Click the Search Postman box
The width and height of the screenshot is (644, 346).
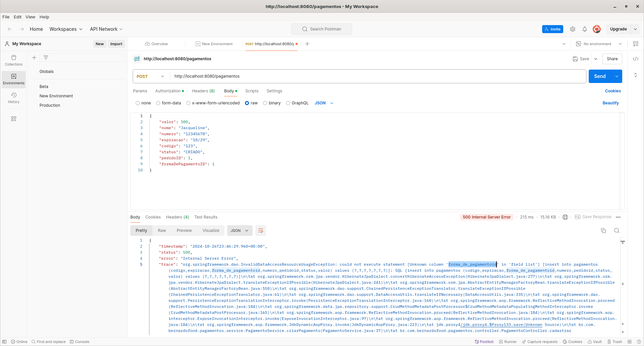322,29
